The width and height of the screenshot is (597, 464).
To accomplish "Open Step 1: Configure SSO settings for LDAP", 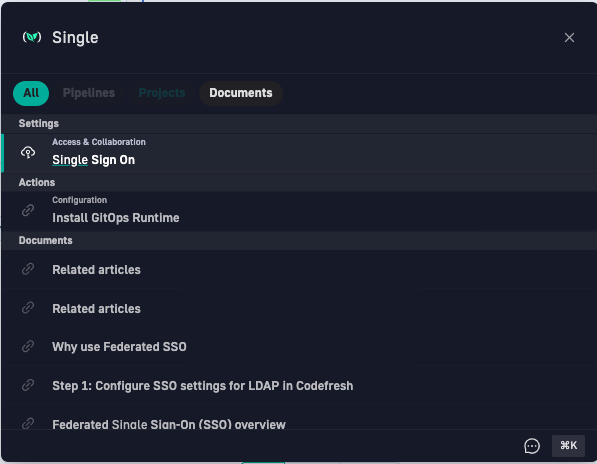I will coord(299,386).
